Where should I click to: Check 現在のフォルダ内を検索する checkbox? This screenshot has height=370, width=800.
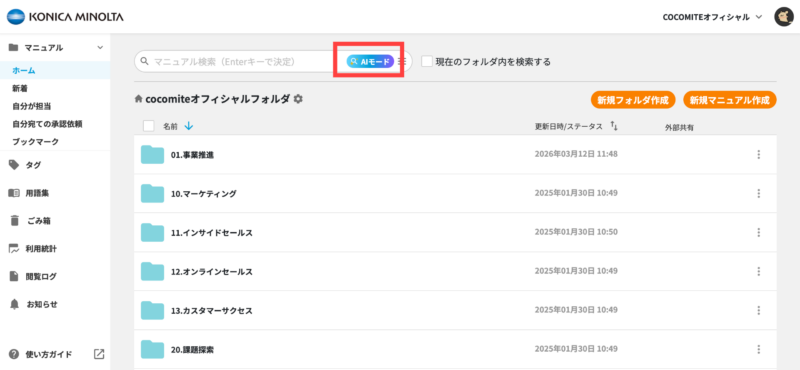click(x=427, y=62)
